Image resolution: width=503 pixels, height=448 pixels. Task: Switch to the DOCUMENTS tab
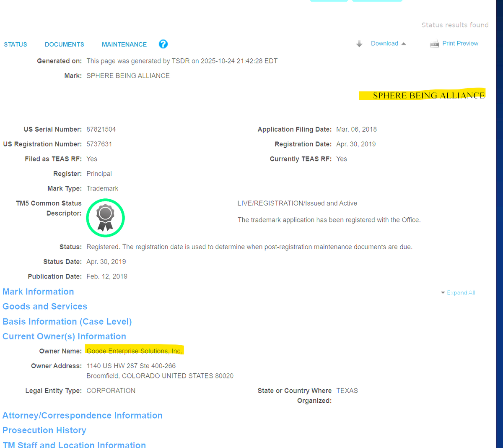click(x=65, y=44)
